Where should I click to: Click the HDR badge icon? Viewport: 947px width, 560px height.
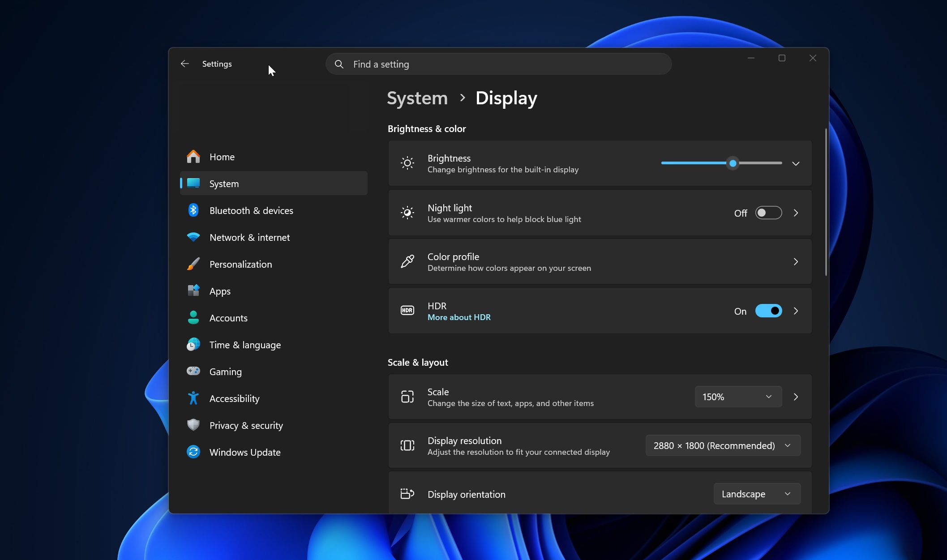[x=407, y=310]
